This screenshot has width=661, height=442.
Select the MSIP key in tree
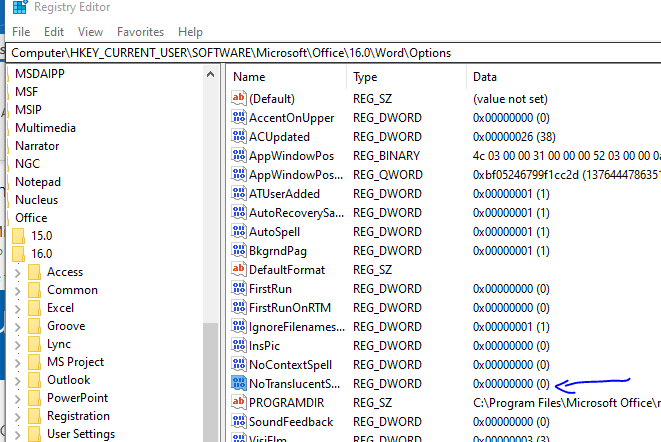(x=28, y=110)
